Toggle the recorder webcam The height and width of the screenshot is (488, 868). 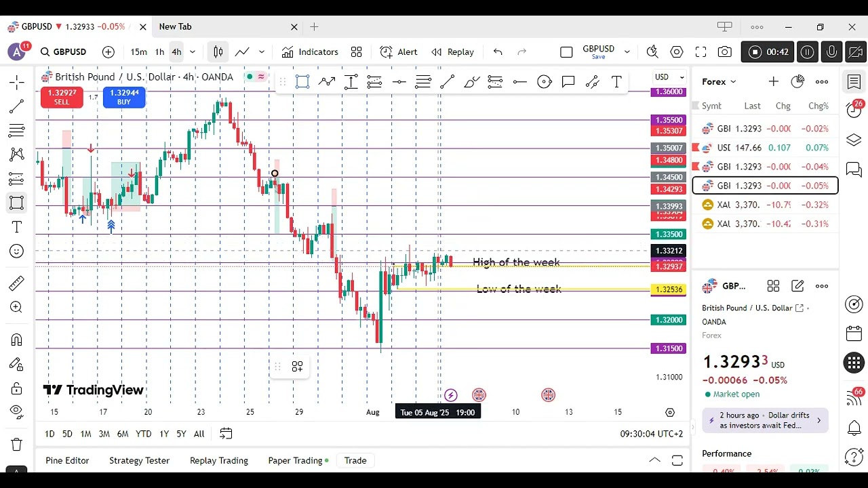pyautogui.click(x=856, y=52)
